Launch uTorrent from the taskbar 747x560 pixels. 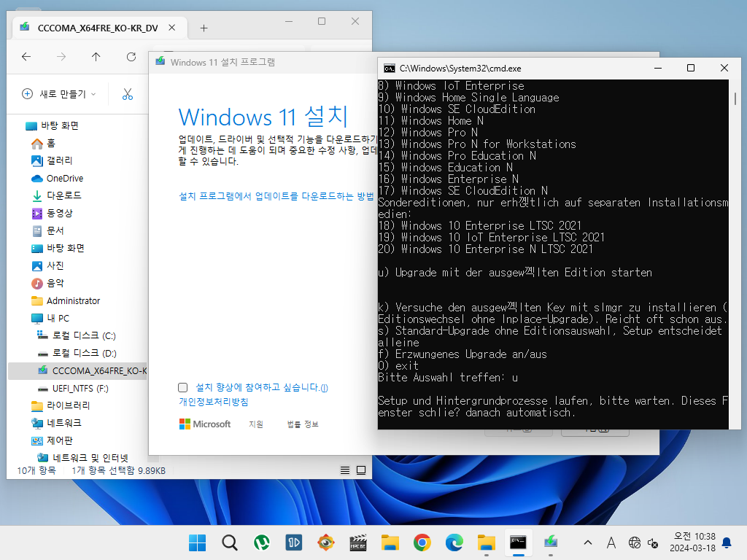pos(262,542)
